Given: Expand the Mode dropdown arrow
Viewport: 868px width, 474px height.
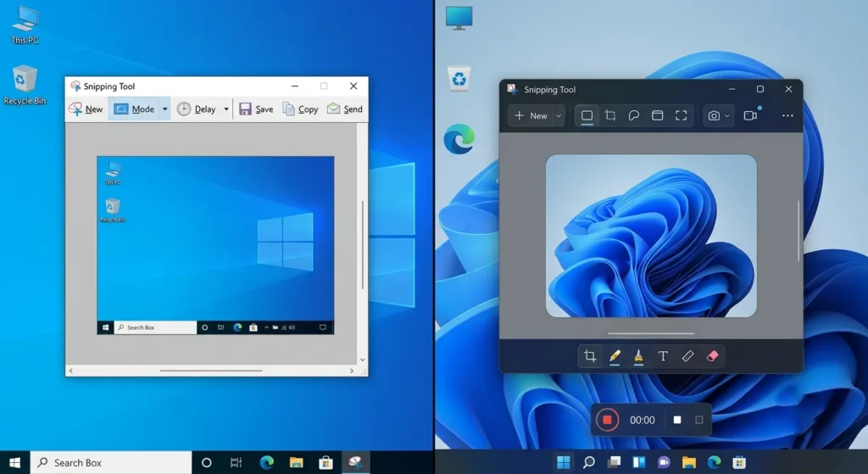Looking at the screenshot, I should click(164, 109).
